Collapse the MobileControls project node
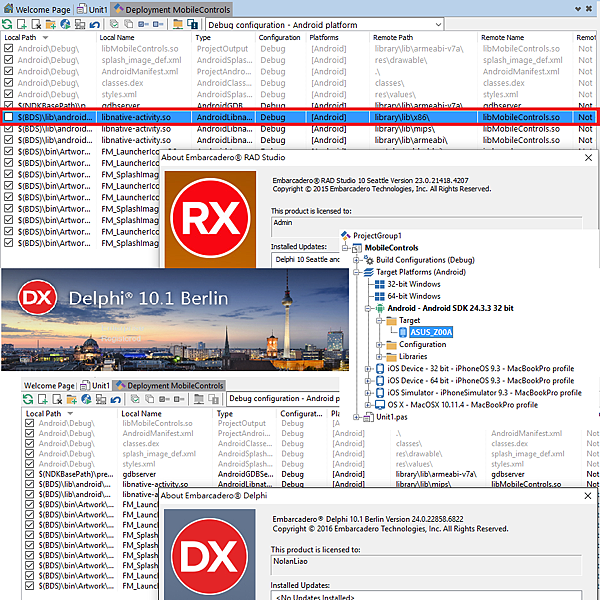The height and width of the screenshot is (600, 600). click(345, 248)
